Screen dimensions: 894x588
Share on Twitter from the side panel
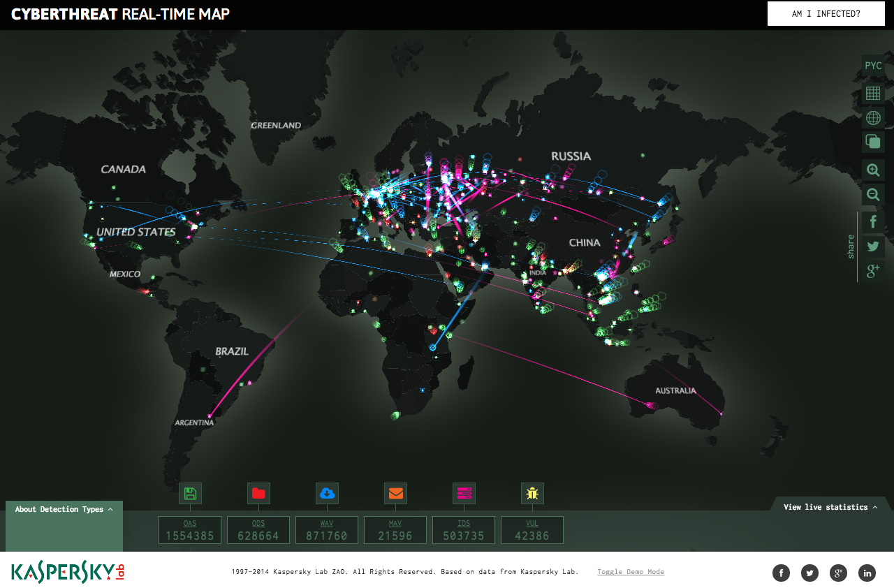(x=873, y=247)
